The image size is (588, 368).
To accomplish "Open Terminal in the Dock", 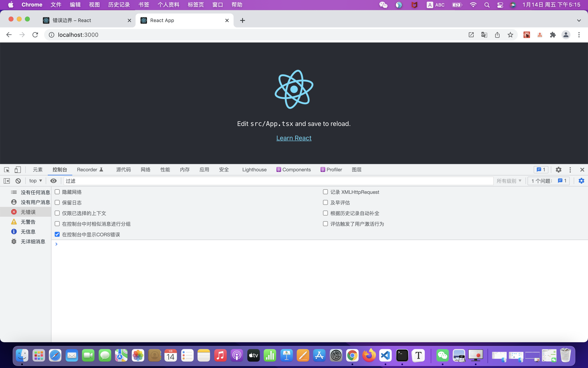I will click(x=402, y=356).
